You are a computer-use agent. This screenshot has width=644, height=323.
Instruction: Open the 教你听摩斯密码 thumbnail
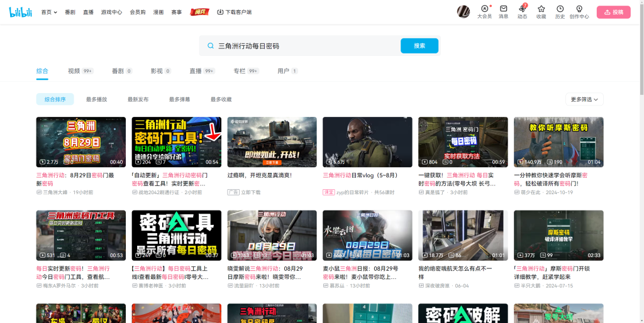pyautogui.click(x=558, y=142)
